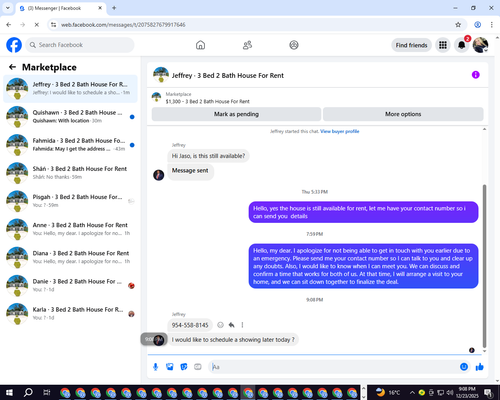500x400 pixels.
Task: Open the Chrome profile icon
Action: [x=477, y=25]
